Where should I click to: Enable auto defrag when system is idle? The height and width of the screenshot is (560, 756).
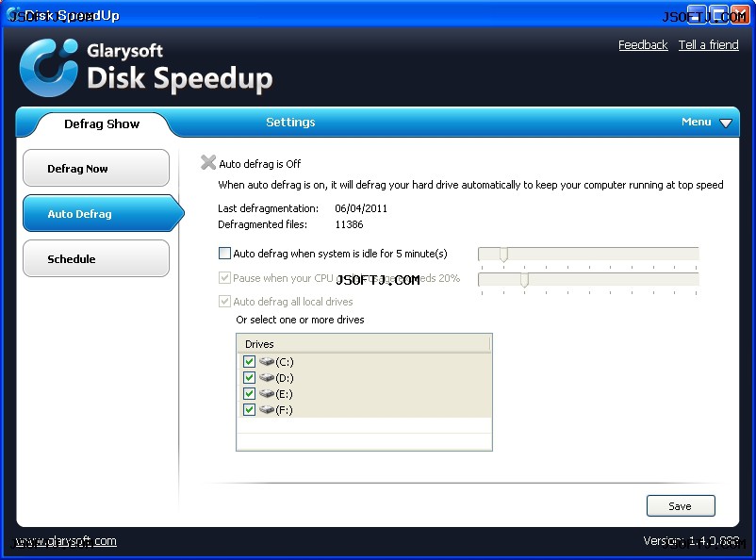pyautogui.click(x=224, y=254)
